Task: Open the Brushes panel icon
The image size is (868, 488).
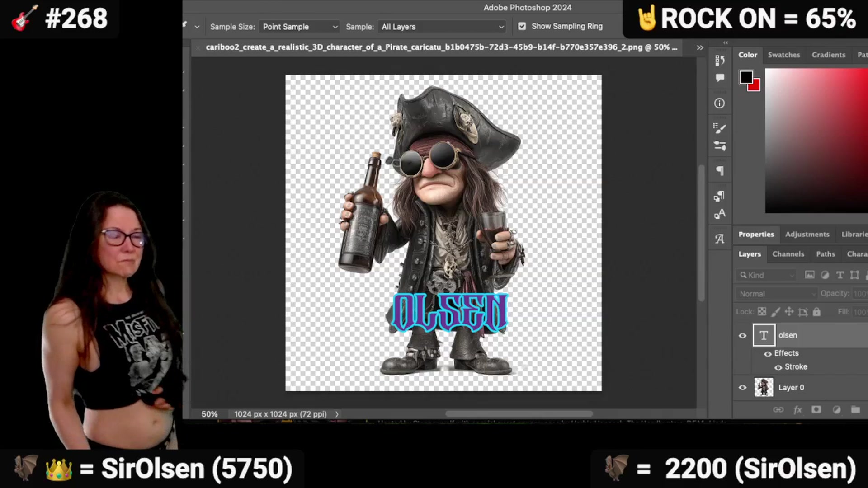Action: [720, 128]
